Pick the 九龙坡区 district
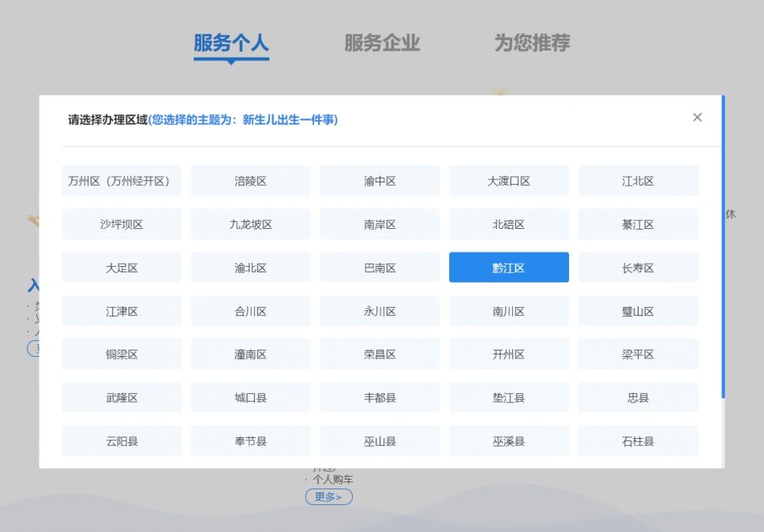This screenshot has width=764, height=532. point(250,223)
